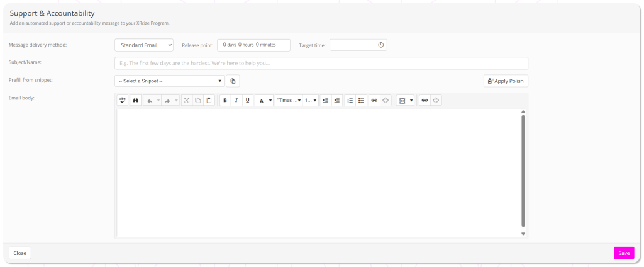This screenshot has width=644, height=267.
Task: Open the Standard Email delivery method dropdown
Action: point(143,45)
